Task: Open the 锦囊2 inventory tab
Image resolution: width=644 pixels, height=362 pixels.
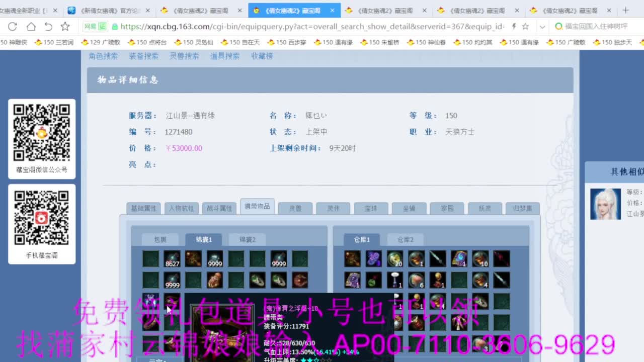Action: pos(247,240)
